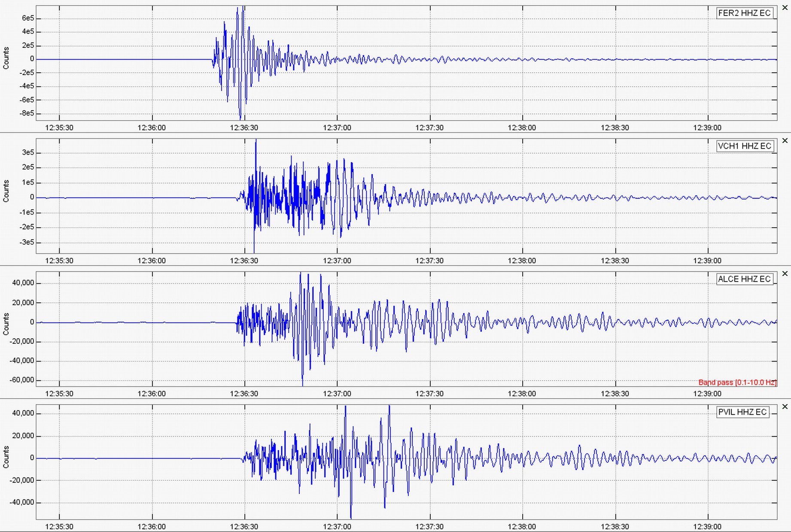
Task: Click the Counts axis title of FER2 plot
Action: coord(6,58)
